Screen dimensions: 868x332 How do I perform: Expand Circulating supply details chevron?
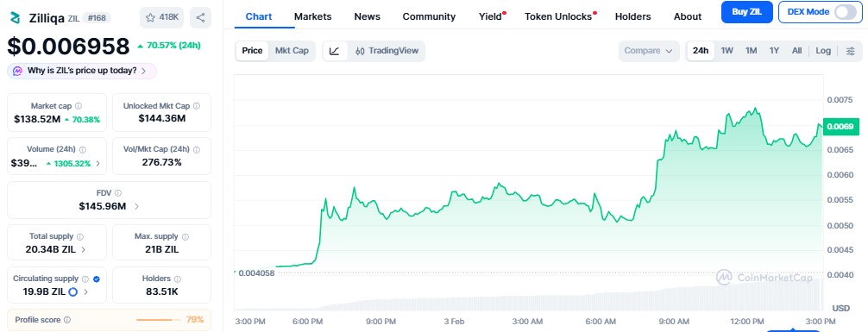click(x=85, y=292)
